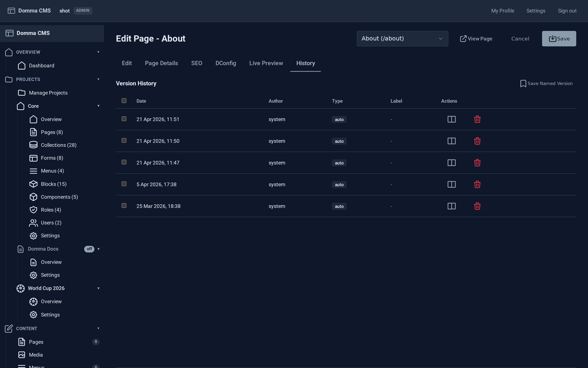Screen dimensions: 588x368
Task: Open the Live Preview tab
Action: (x=266, y=63)
